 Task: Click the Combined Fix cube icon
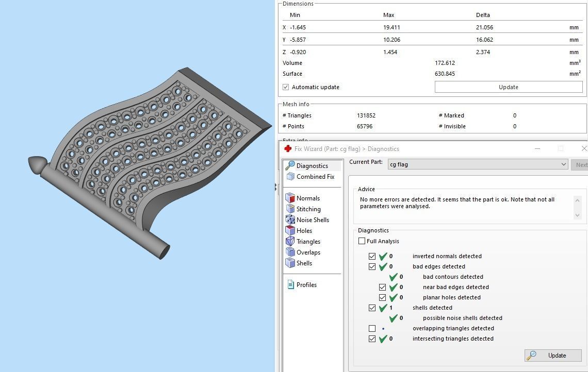pos(290,176)
